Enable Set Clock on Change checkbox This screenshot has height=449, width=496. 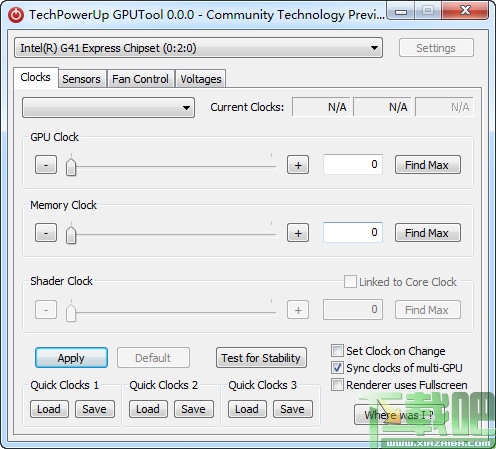(x=337, y=351)
